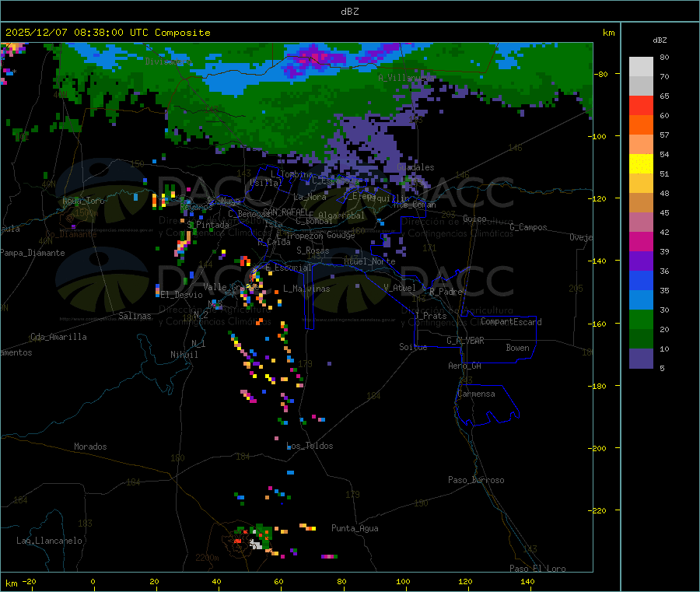Viewport: 700px width, 592px height.
Task: Click the legend value 45
Action: point(664,213)
